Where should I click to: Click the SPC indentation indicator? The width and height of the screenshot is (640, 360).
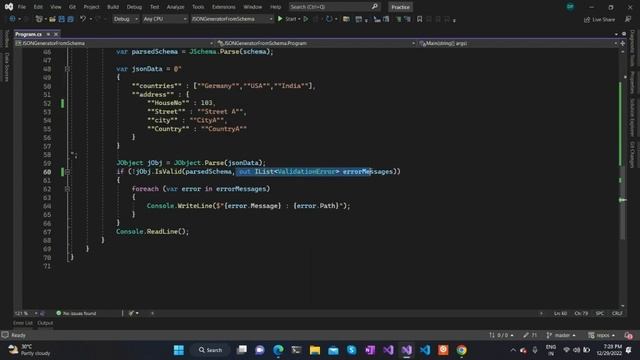[x=600, y=313]
